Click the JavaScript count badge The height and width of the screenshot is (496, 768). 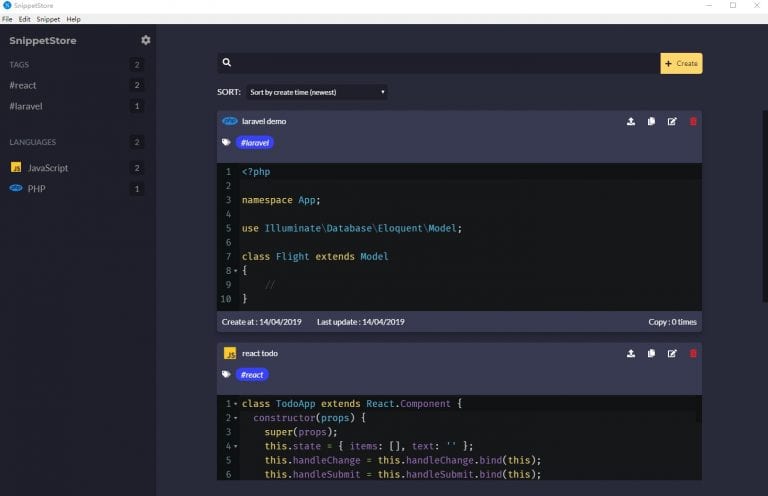click(137, 168)
